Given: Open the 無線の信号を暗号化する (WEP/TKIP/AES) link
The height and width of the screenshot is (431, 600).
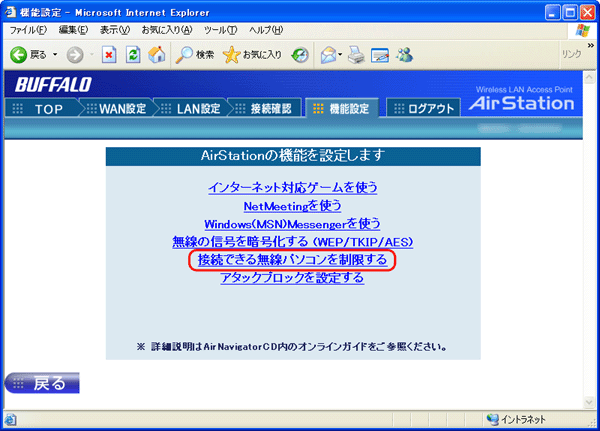Looking at the screenshot, I should click(293, 242).
